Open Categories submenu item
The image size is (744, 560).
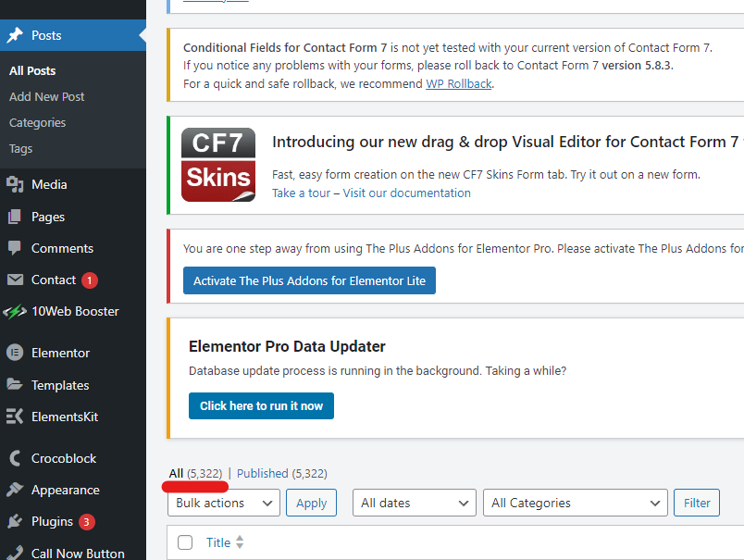(38, 123)
